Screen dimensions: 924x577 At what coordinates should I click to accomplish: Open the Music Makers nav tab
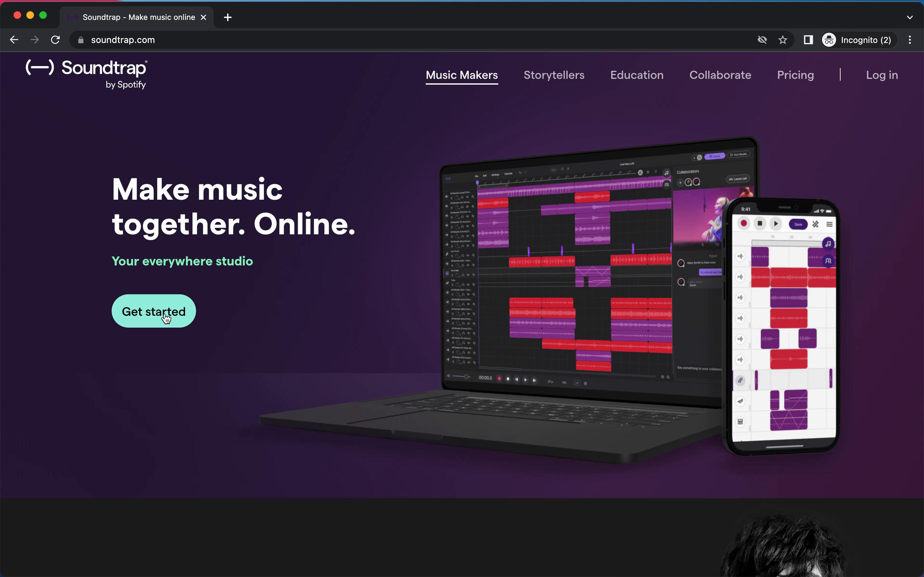pos(461,74)
